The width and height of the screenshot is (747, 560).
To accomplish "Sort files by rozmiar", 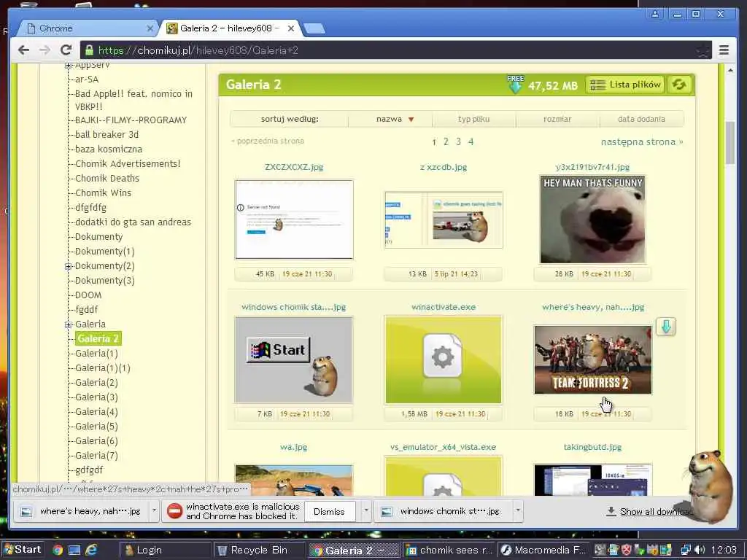I will pyautogui.click(x=557, y=119).
